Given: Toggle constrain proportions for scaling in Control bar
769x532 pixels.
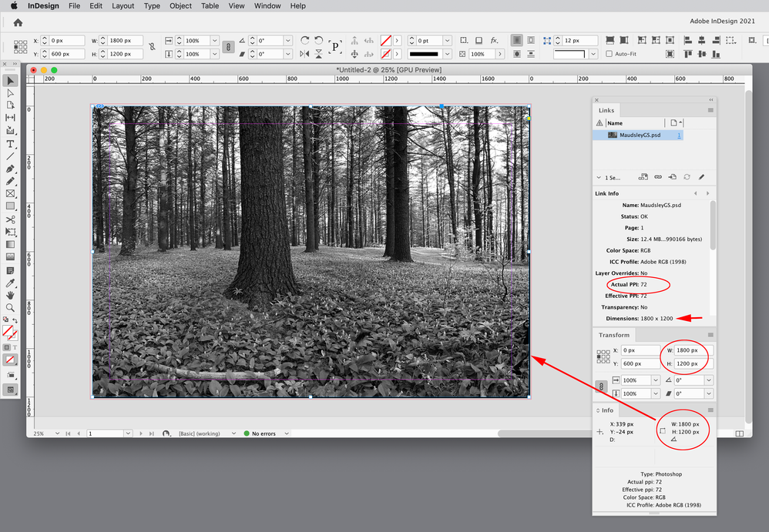Looking at the screenshot, I should [228, 48].
